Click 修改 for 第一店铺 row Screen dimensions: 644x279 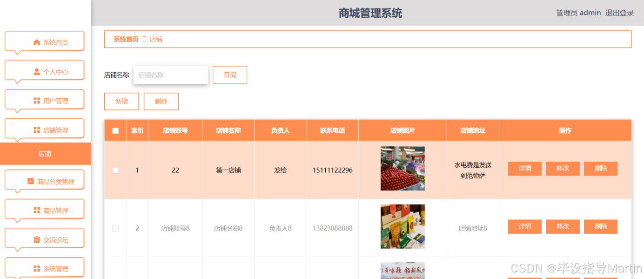563,169
